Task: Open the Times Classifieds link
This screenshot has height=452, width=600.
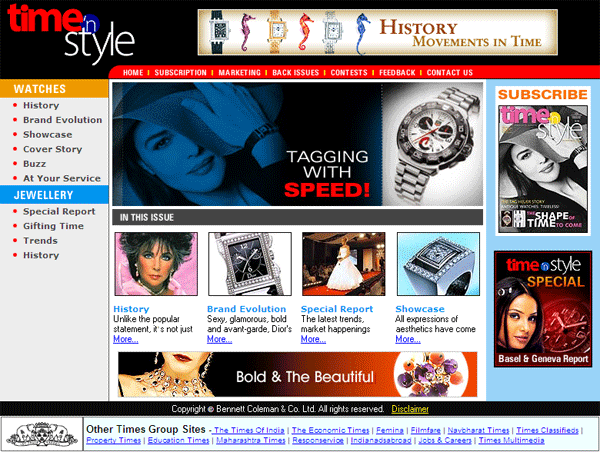Action: tap(547, 430)
